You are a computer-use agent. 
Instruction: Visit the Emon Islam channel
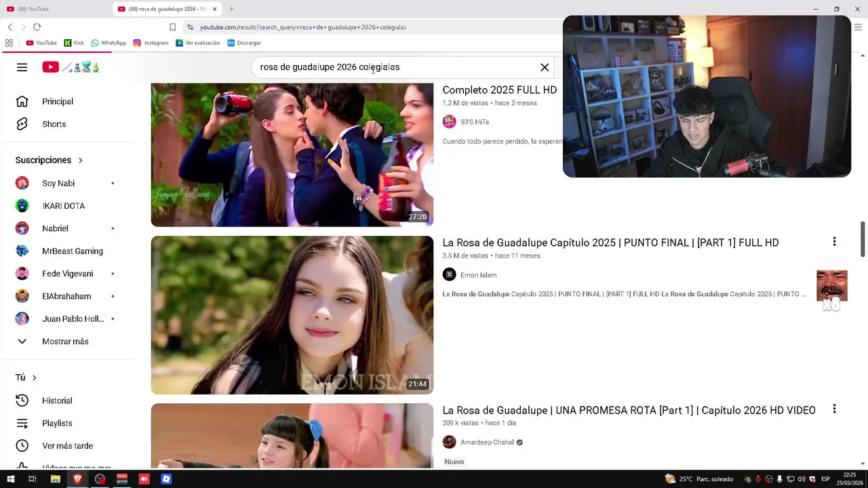(479, 275)
